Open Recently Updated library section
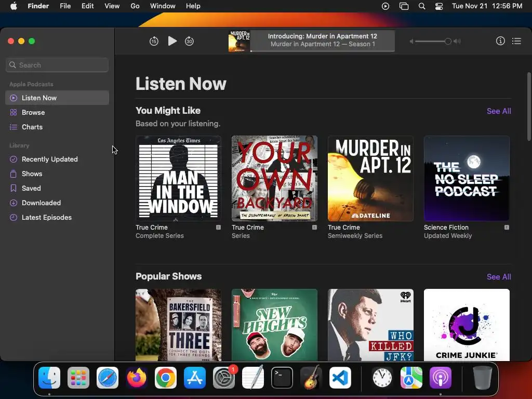The image size is (532, 399). click(57, 159)
